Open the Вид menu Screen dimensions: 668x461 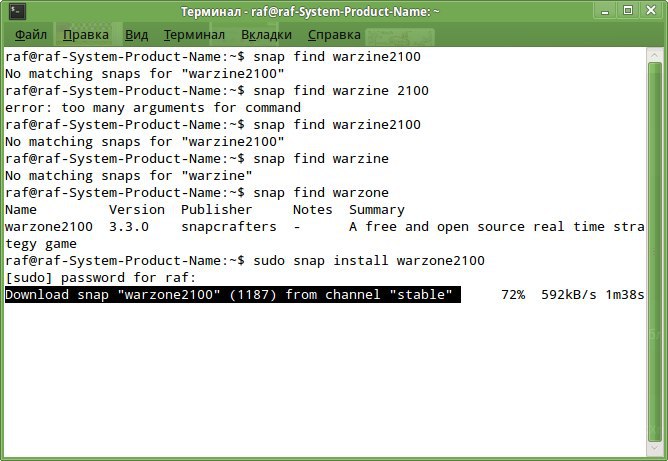(136, 35)
